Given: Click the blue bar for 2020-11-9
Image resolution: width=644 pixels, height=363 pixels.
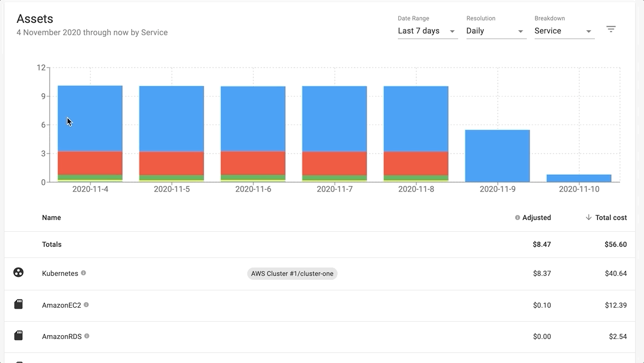Looking at the screenshot, I should tap(497, 156).
